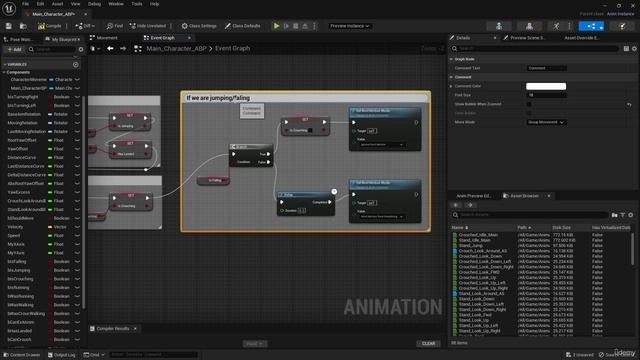Select the Speed variable
The width and height of the screenshot is (640, 360).
tap(13, 236)
